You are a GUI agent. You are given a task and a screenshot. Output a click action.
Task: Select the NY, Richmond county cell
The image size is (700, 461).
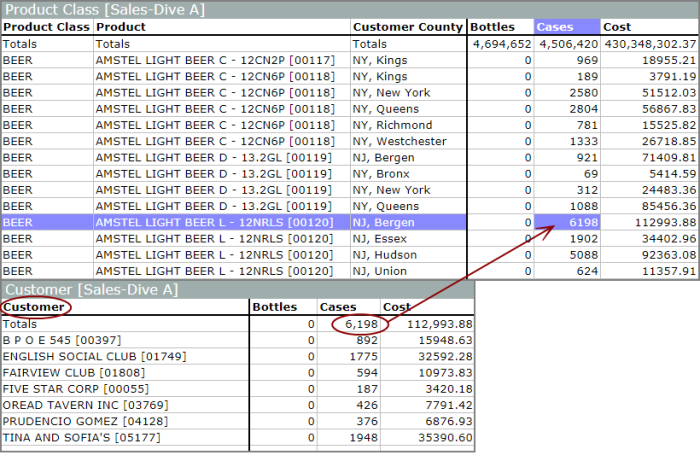pos(393,125)
